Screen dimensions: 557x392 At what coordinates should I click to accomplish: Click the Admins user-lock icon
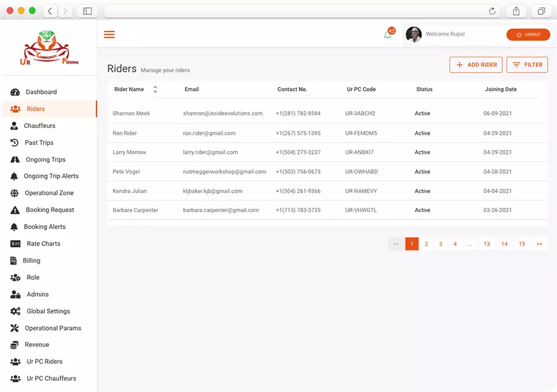pos(15,294)
